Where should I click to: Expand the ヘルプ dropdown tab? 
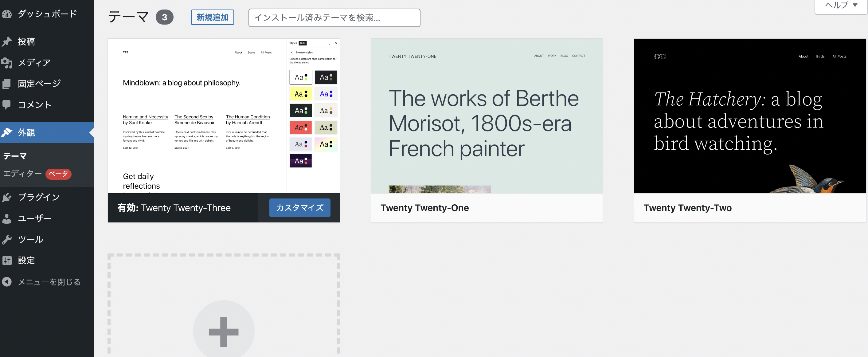[x=841, y=6]
